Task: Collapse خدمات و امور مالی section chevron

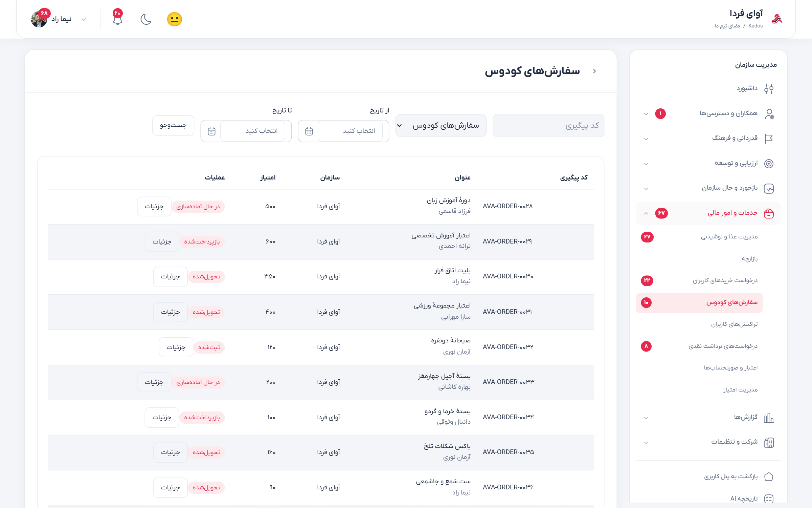Action: point(646,213)
